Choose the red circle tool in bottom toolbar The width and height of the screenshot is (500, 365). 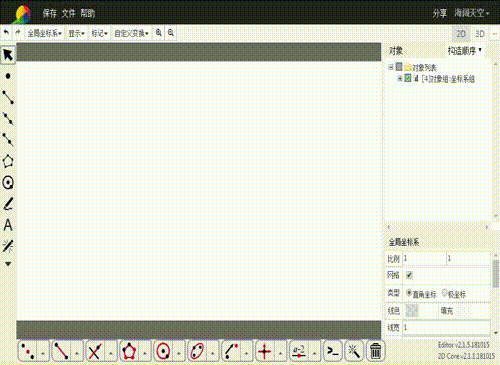163,351
